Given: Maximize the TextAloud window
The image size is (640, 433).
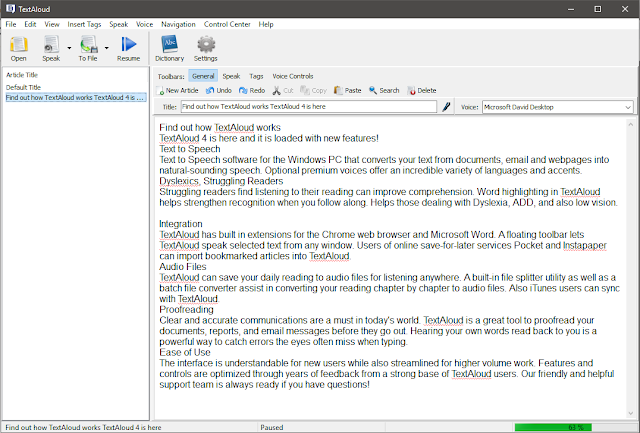Looking at the screenshot, I should coord(598,9).
